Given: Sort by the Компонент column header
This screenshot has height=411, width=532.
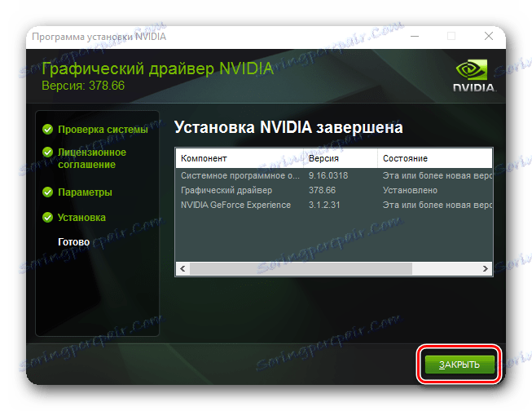Looking at the screenshot, I should pos(240,158).
